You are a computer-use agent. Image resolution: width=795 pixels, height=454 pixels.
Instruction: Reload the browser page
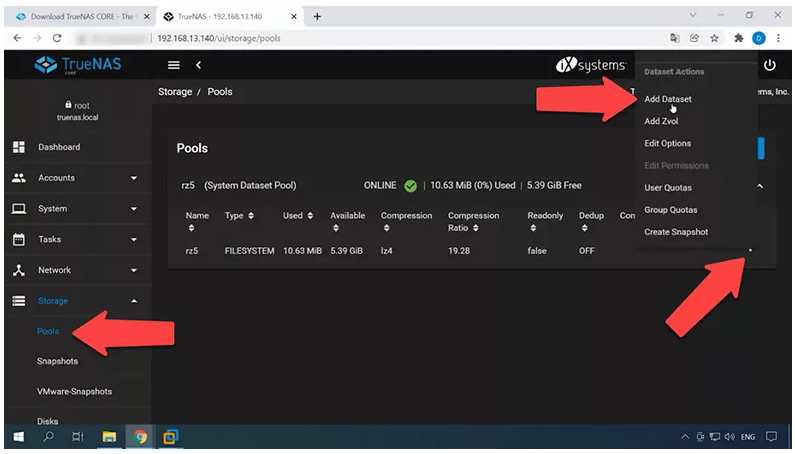click(57, 38)
